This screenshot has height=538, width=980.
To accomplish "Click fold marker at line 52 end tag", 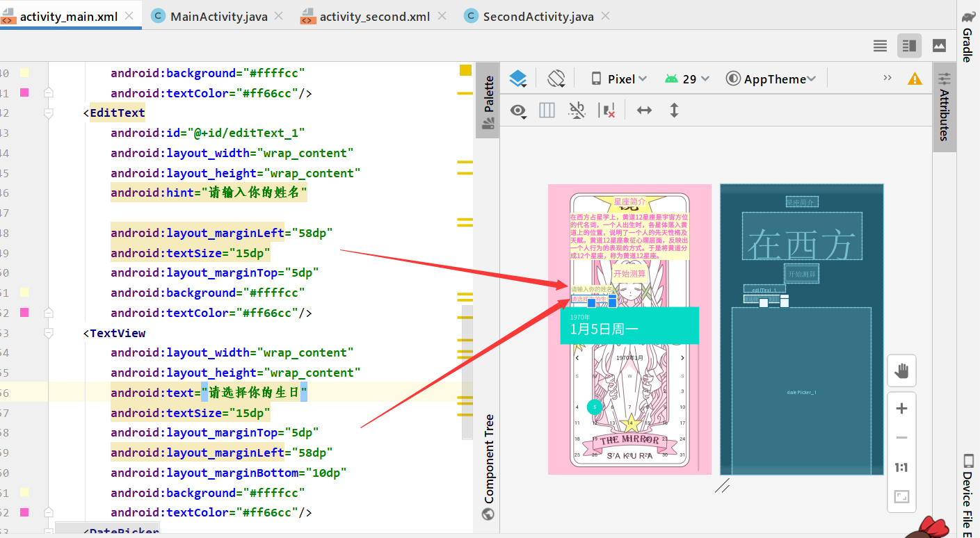I will [x=48, y=313].
